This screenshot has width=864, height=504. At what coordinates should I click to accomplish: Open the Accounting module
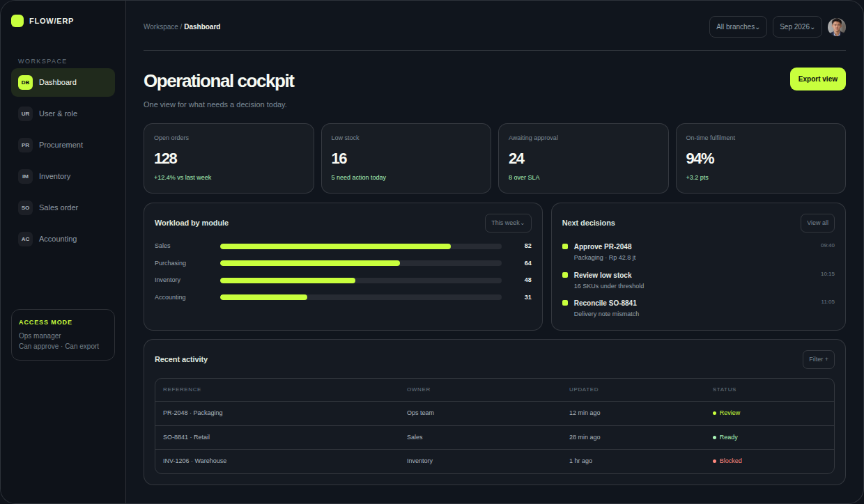point(63,239)
